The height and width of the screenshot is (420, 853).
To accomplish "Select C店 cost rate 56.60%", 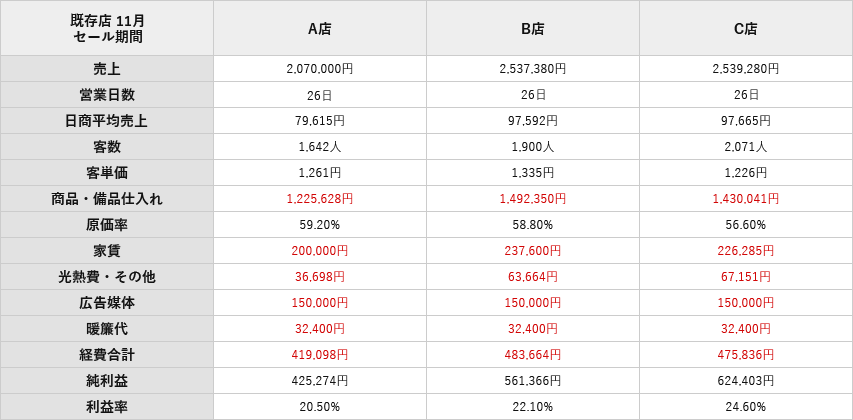I will tap(746, 225).
